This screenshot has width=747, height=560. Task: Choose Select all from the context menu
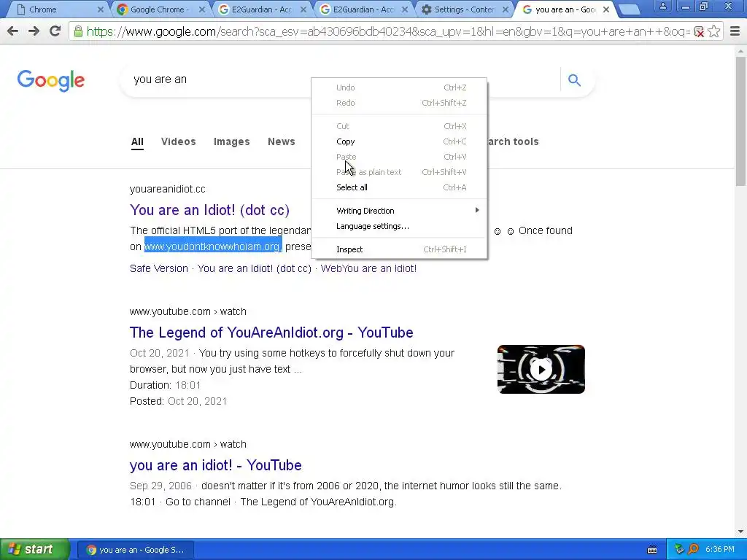click(x=399, y=187)
